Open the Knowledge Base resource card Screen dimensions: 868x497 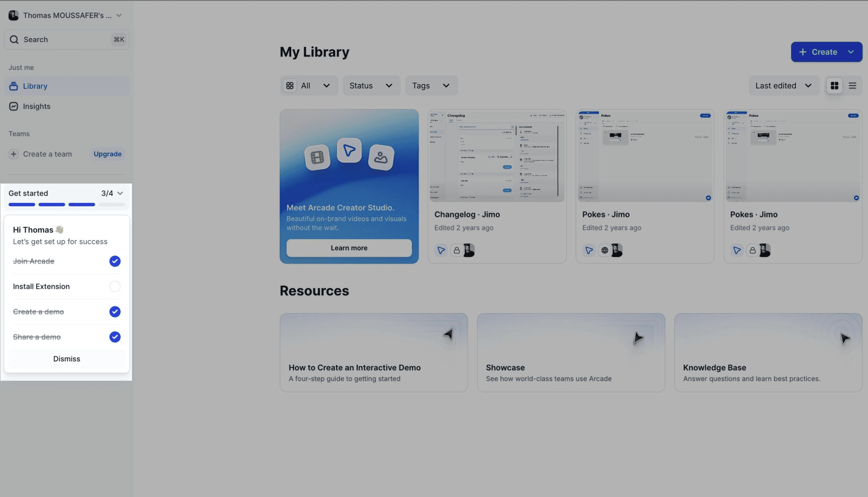[x=768, y=353]
